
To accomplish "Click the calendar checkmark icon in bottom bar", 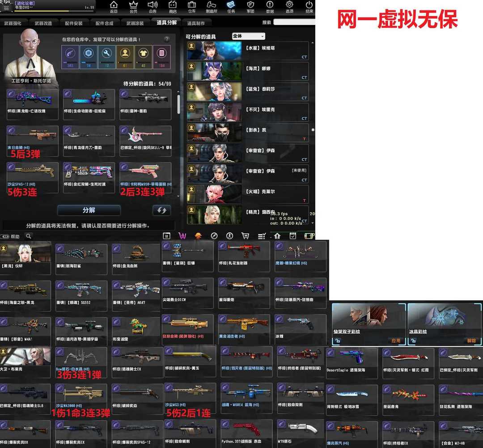I will click(x=293, y=236).
